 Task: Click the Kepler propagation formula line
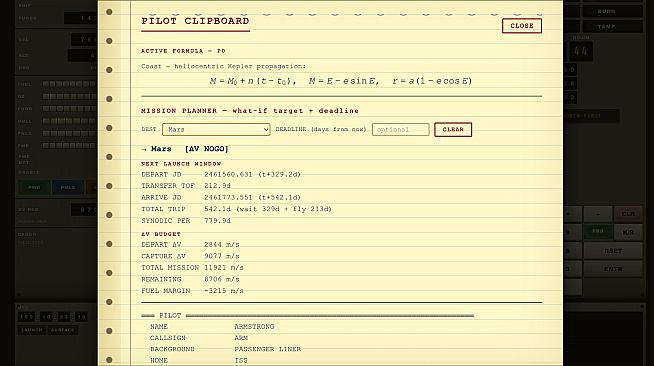[x=341, y=81]
